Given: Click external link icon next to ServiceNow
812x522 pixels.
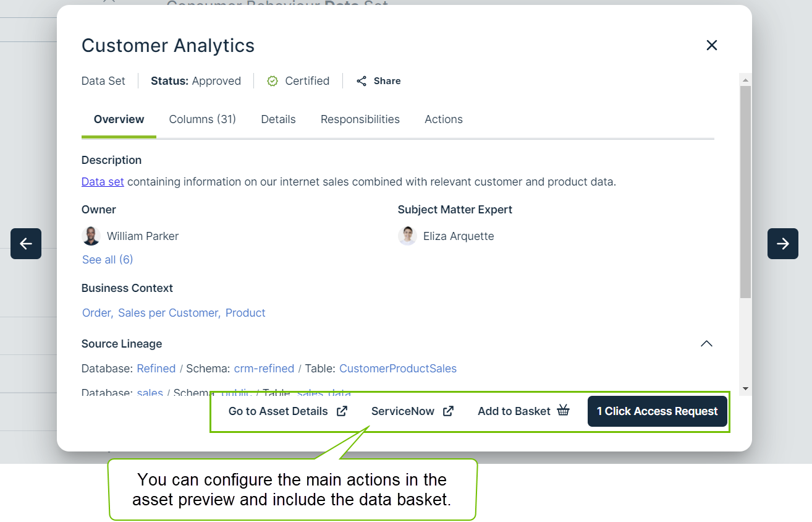Looking at the screenshot, I should [449, 411].
